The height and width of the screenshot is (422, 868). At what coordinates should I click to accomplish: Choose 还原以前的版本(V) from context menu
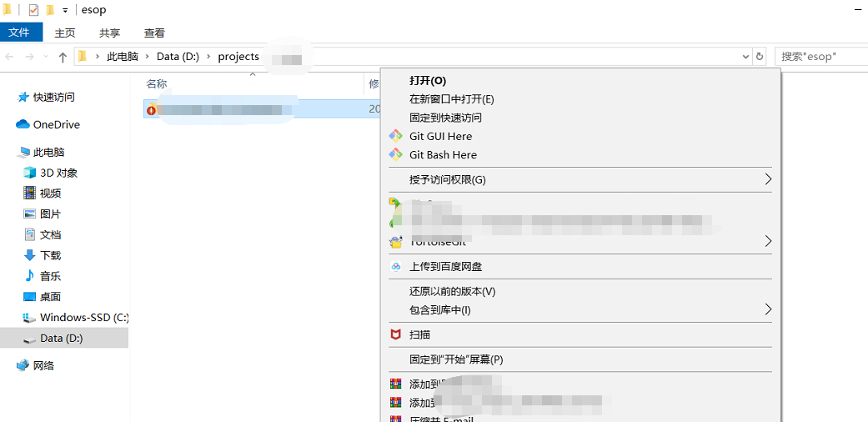point(580,291)
